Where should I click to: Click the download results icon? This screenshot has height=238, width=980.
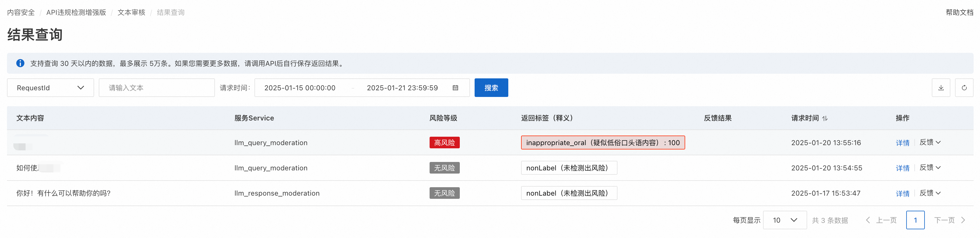(940, 88)
